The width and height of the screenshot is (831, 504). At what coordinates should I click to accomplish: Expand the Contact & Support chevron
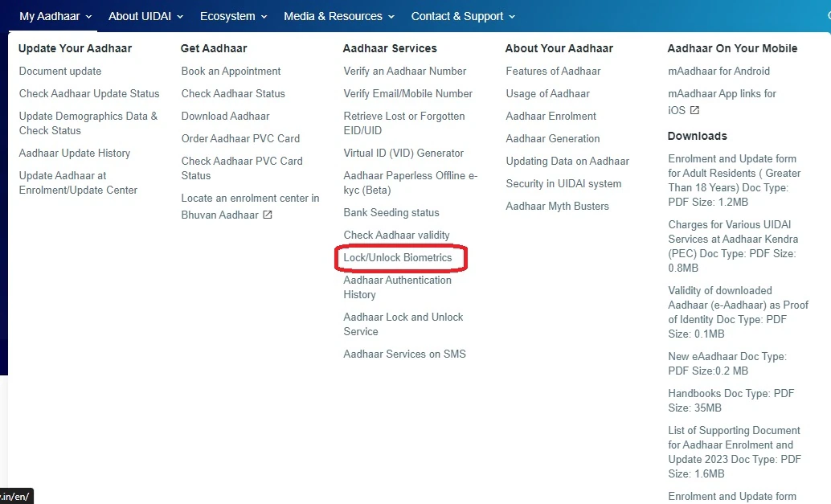pyautogui.click(x=512, y=17)
